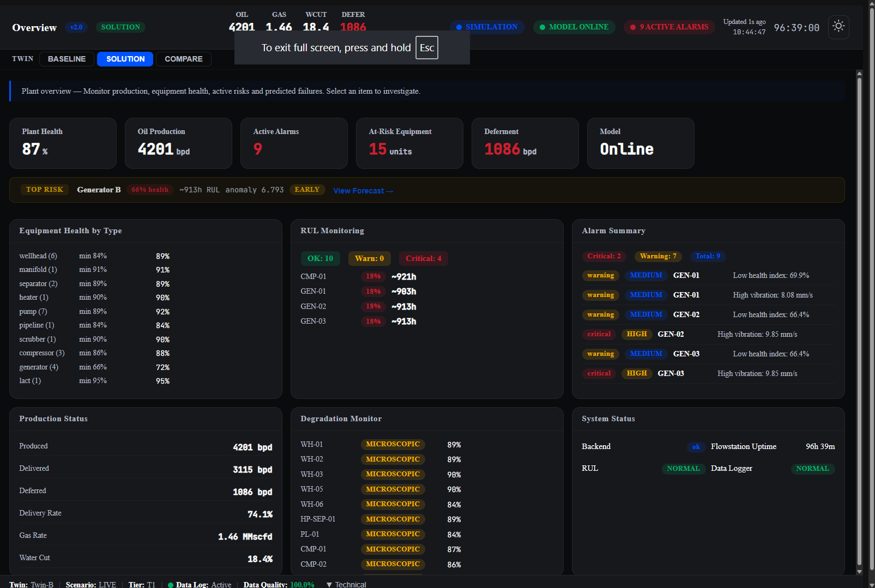
Task: Open the GEN-01 'Low health index: 69.9%' alarm
Action: click(708, 276)
